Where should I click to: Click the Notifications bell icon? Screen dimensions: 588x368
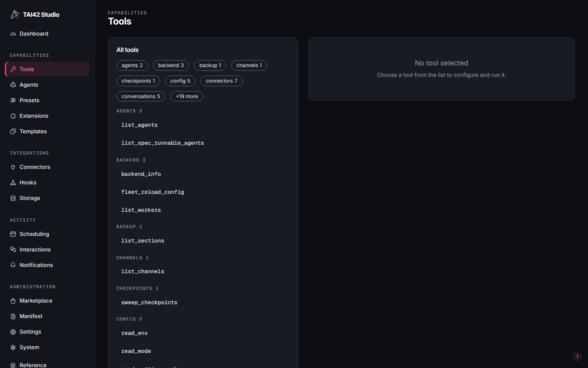(13, 265)
